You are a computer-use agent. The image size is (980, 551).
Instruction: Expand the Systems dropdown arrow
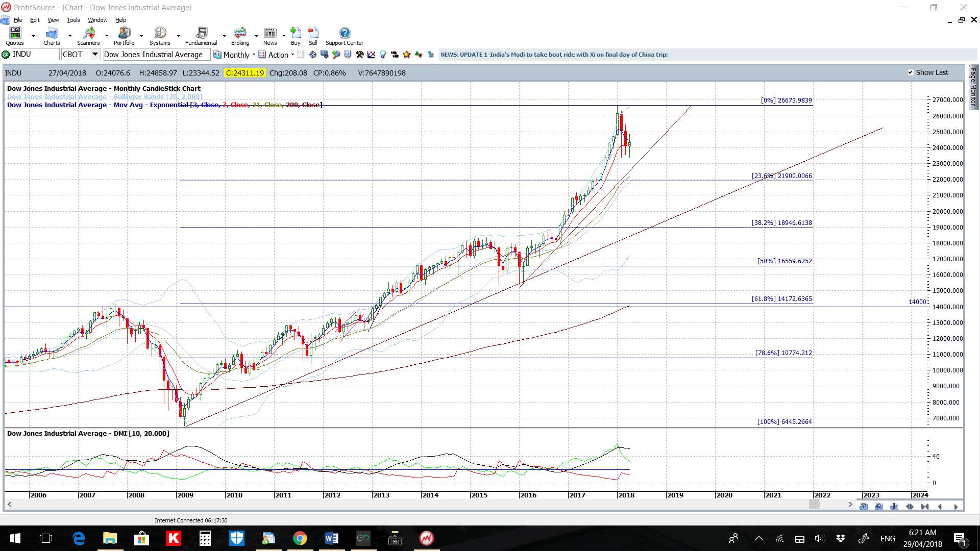pyautogui.click(x=178, y=36)
